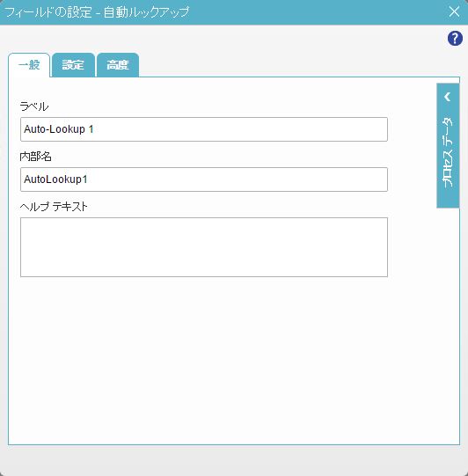
Task: Click the 内部名 input field
Action: point(204,179)
